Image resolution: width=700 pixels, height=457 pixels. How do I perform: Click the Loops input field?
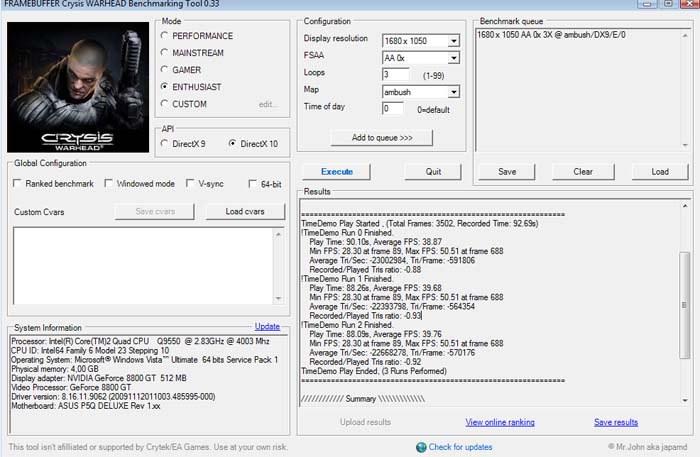pyautogui.click(x=396, y=75)
